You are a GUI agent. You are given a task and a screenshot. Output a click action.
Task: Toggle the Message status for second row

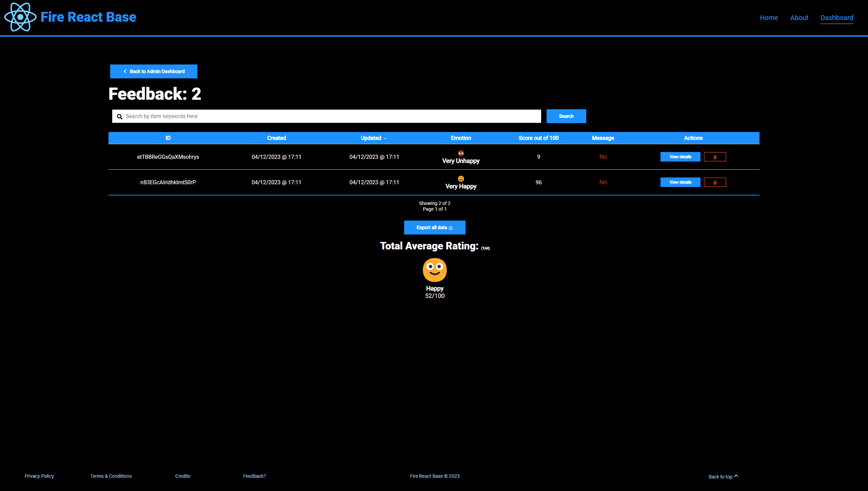[603, 182]
